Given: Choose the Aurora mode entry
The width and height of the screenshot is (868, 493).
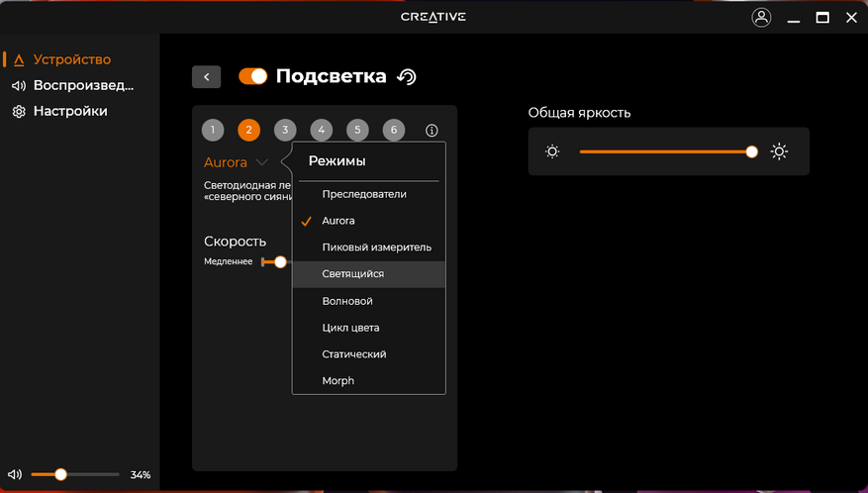Looking at the screenshot, I should point(369,221).
